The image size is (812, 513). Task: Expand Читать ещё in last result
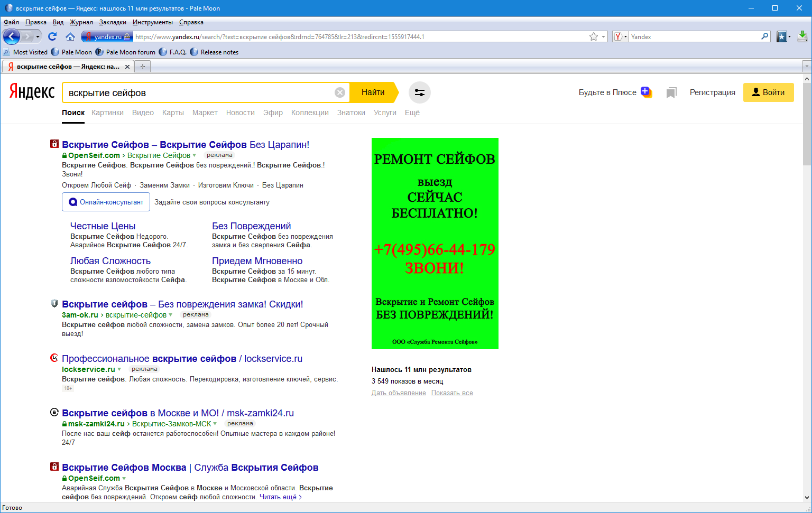(280, 497)
